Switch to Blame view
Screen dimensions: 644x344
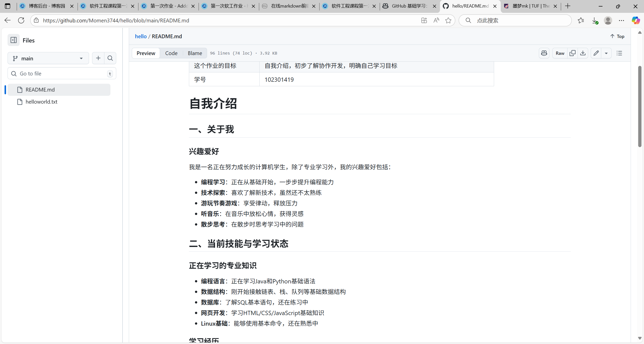[195, 53]
